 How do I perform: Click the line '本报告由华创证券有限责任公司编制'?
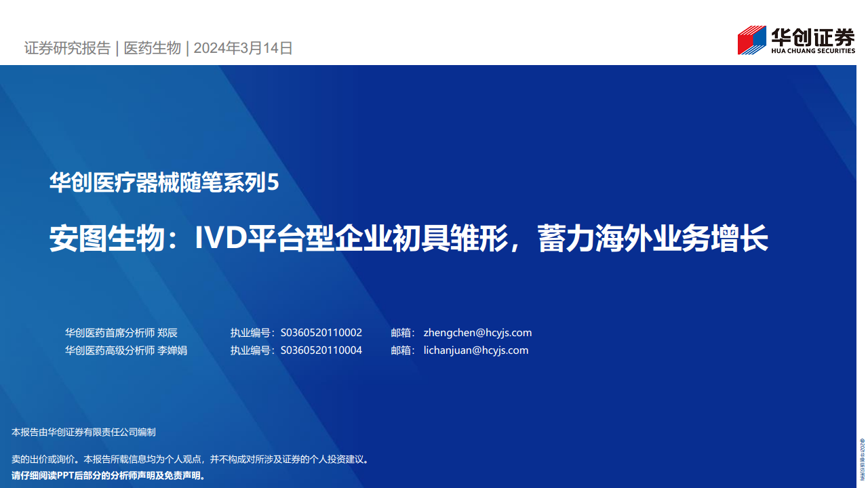[x=84, y=432]
